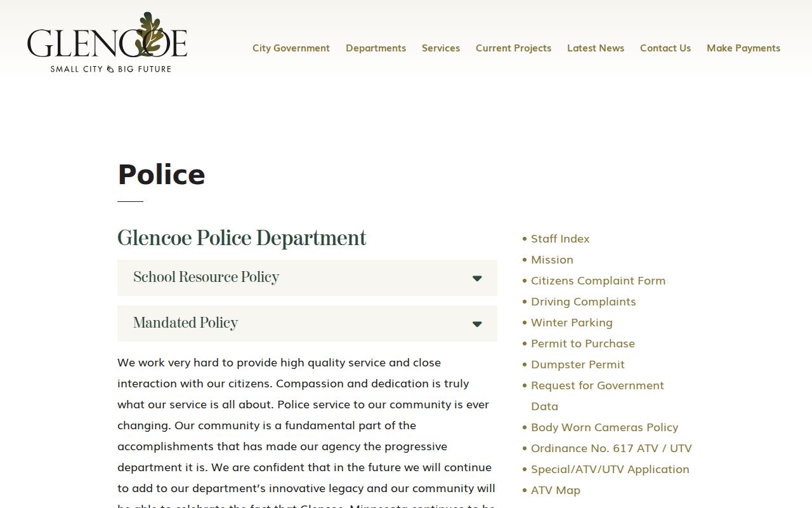
Task: Click the Small City Big Future tagline
Action: (x=111, y=69)
